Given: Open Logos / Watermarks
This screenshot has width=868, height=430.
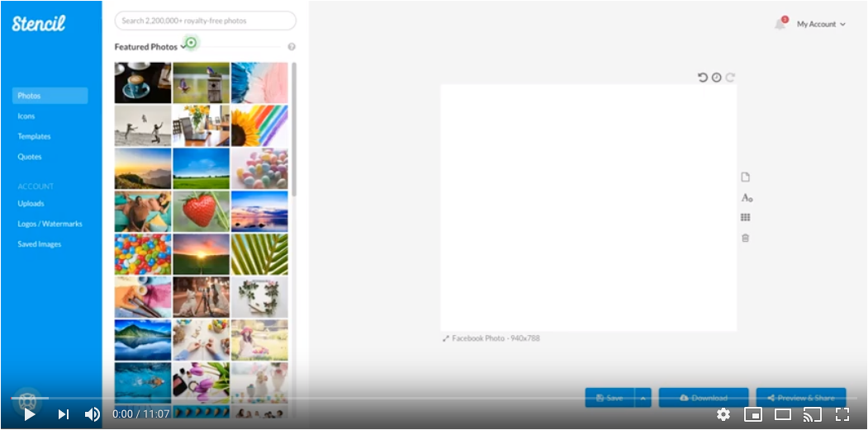Looking at the screenshot, I should pos(50,224).
